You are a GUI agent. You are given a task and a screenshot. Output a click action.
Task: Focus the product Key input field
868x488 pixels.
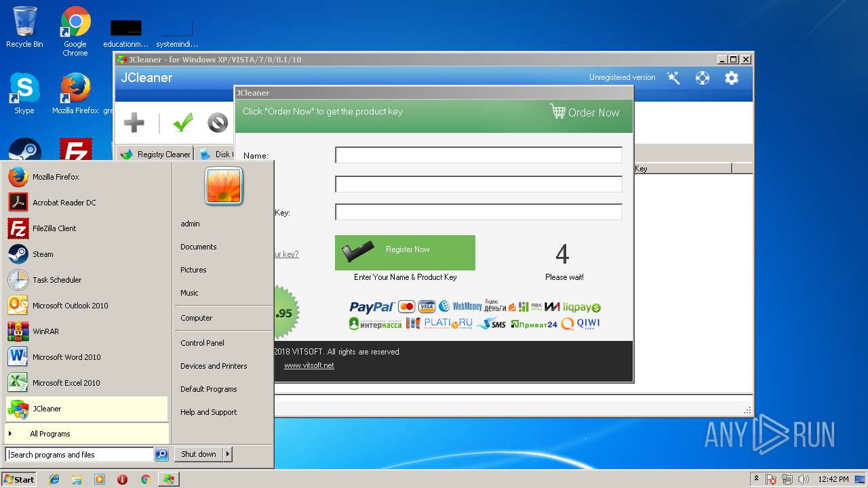point(479,212)
